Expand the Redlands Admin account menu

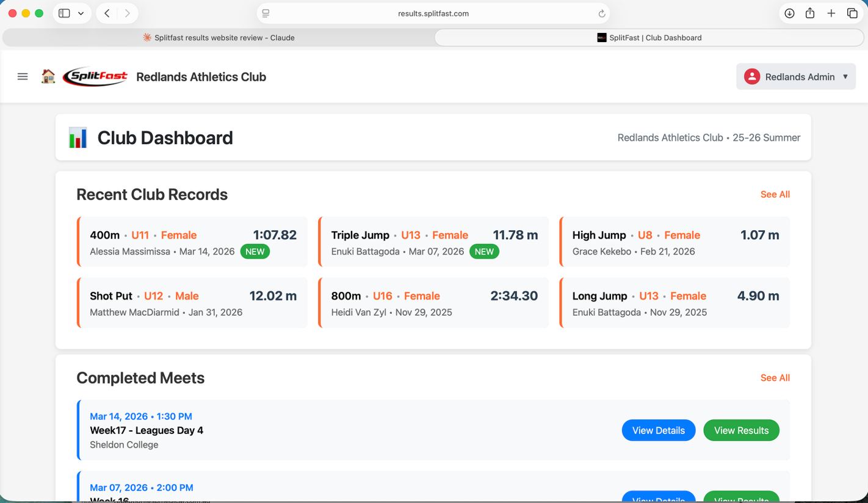pyautogui.click(x=796, y=76)
